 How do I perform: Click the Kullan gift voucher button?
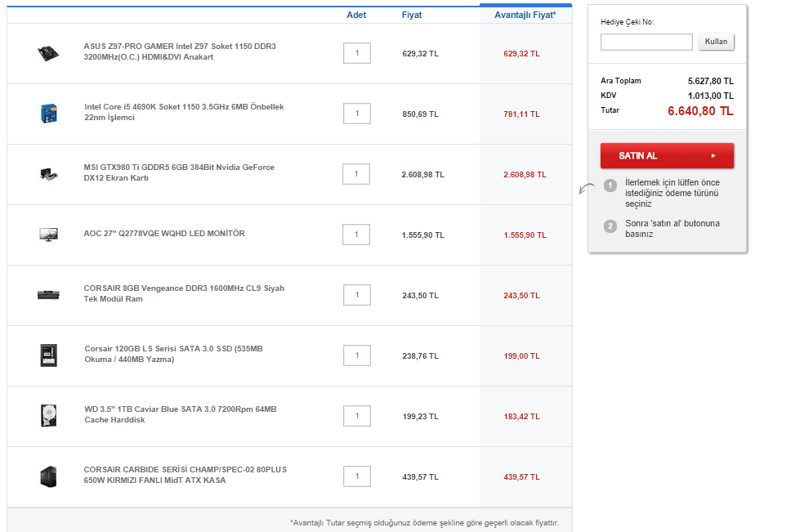[716, 42]
